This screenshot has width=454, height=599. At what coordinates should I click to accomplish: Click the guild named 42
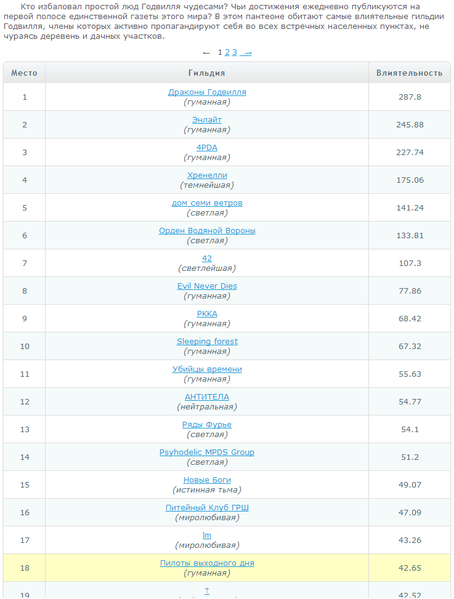point(207,258)
